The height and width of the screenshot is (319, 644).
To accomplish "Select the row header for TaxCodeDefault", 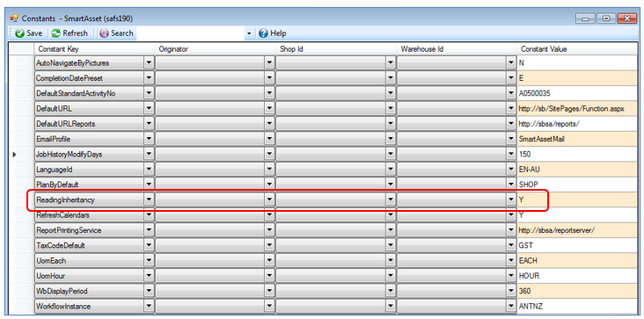I will (x=22, y=245).
